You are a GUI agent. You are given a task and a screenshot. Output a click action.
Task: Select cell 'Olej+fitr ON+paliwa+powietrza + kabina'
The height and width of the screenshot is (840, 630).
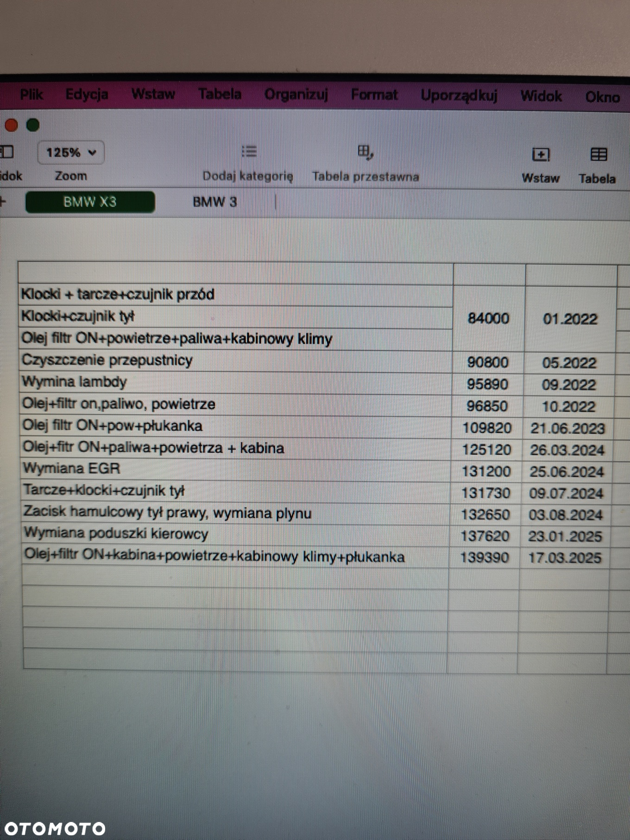[236, 448]
